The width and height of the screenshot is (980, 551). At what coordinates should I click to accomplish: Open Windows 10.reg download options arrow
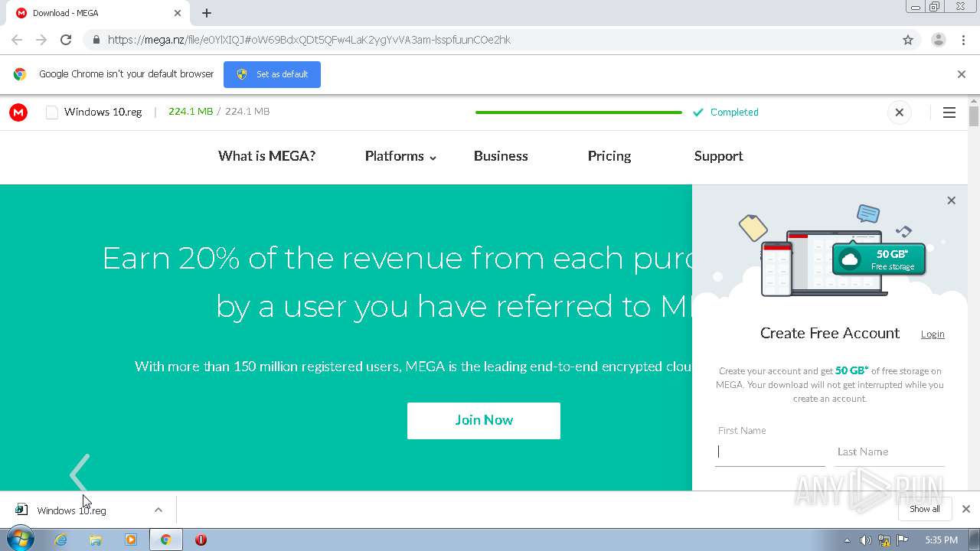point(158,510)
